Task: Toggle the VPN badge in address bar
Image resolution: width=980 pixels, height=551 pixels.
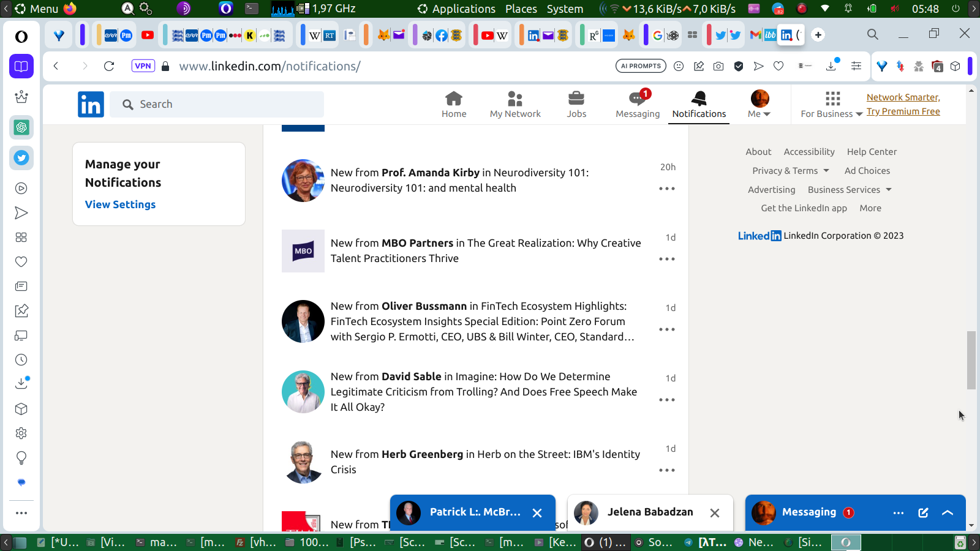Action: 143,66
